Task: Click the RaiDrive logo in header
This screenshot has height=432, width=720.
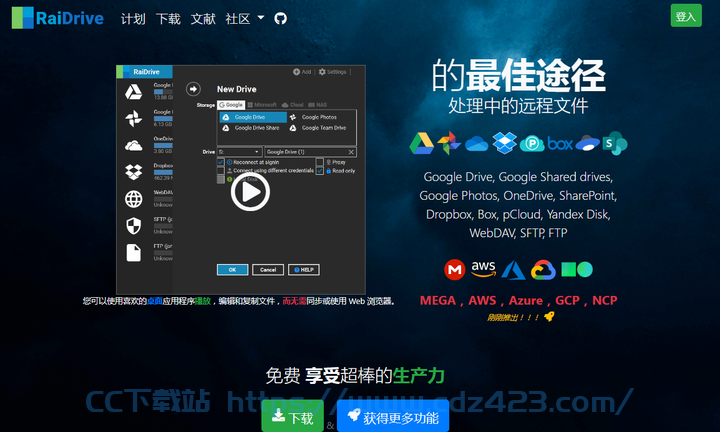Action: (58, 18)
